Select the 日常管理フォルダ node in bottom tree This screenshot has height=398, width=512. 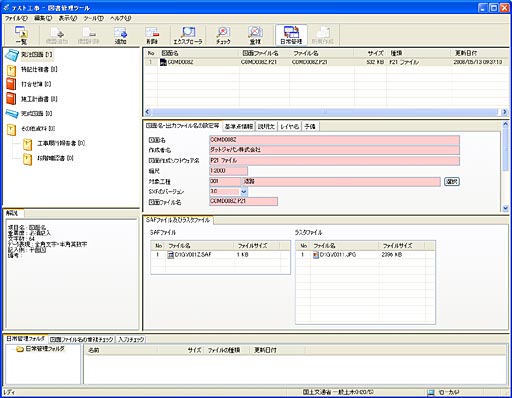pos(45,349)
